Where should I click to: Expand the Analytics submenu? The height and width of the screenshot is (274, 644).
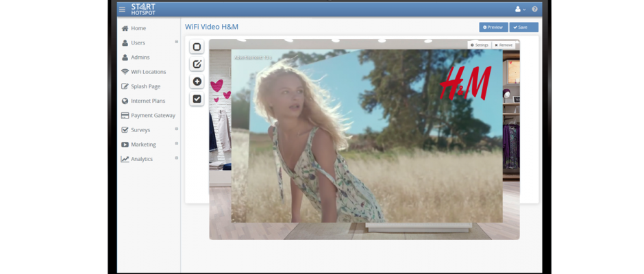click(177, 158)
